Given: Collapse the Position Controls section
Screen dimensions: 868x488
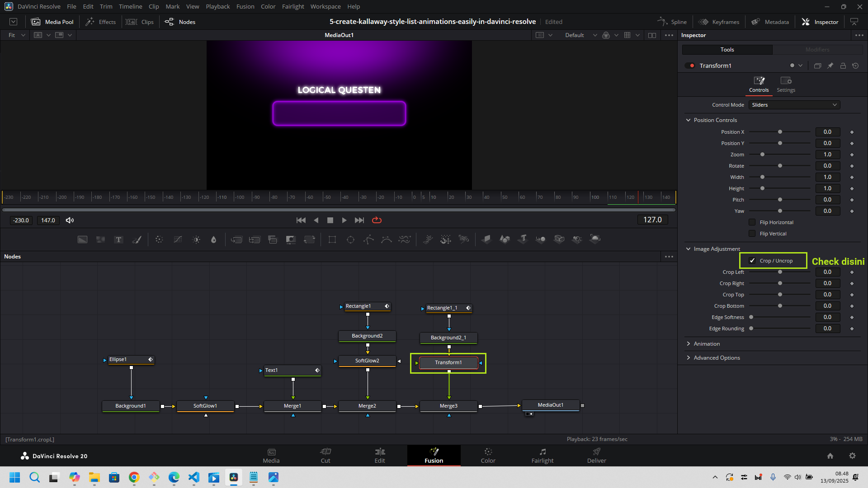Looking at the screenshot, I should [689, 120].
